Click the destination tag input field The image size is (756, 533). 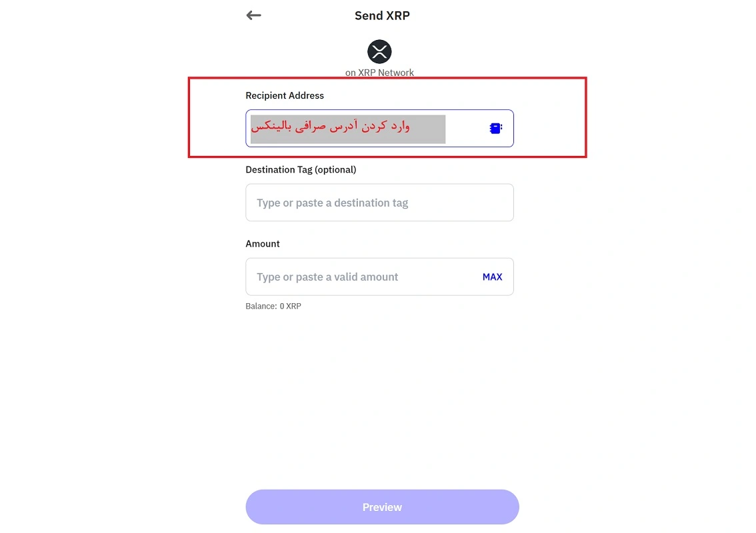tap(379, 203)
